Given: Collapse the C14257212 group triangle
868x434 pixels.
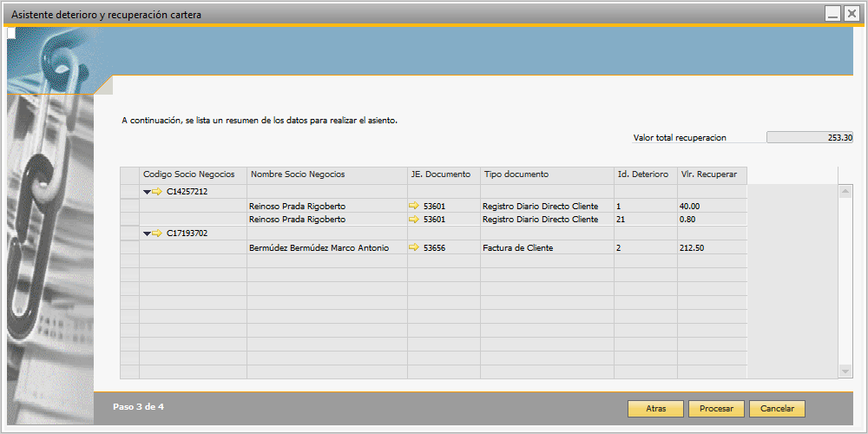Looking at the screenshot, I should point(147,192).
